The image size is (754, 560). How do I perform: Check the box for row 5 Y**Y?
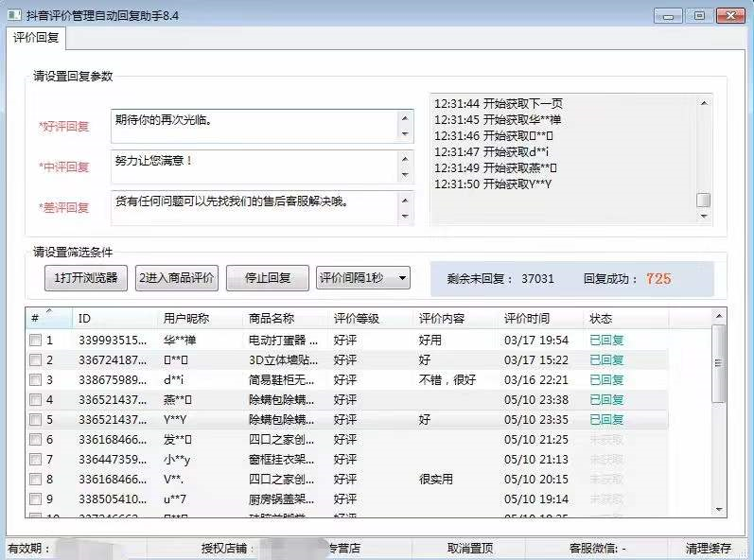[35, 420]
